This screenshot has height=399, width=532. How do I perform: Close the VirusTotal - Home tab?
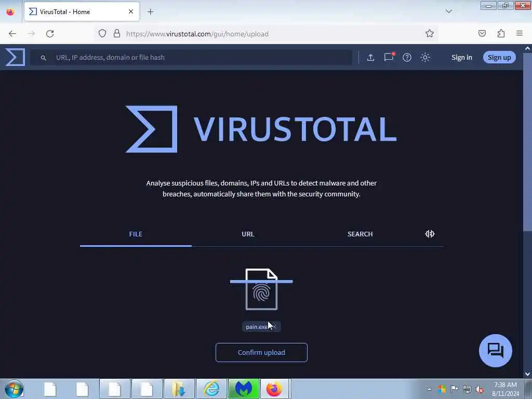tap(130, 12)
